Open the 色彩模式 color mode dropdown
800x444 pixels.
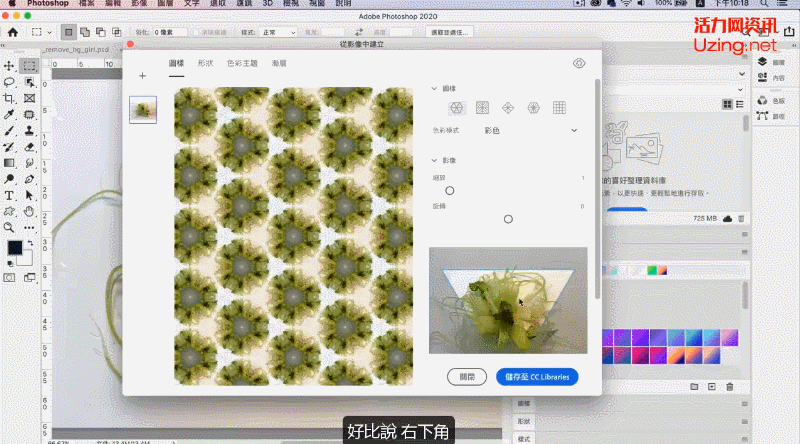[531, 131]
